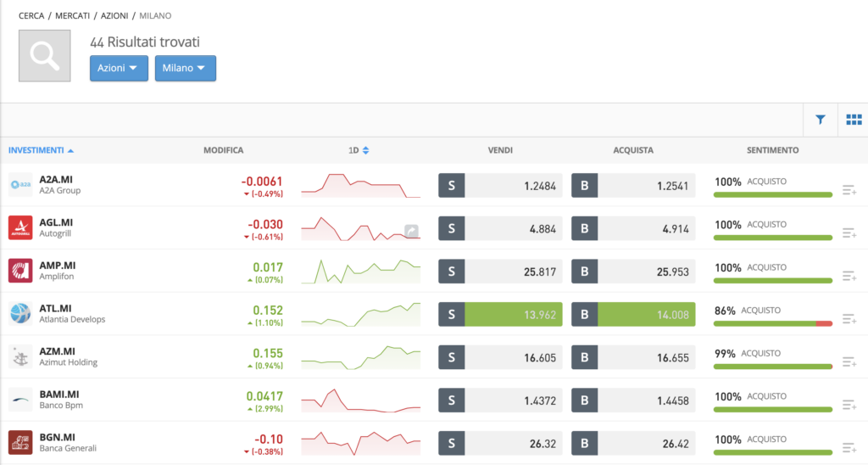
Task: Sell Azimut Holding at 16.605
Action: click(x=500, y=357)
